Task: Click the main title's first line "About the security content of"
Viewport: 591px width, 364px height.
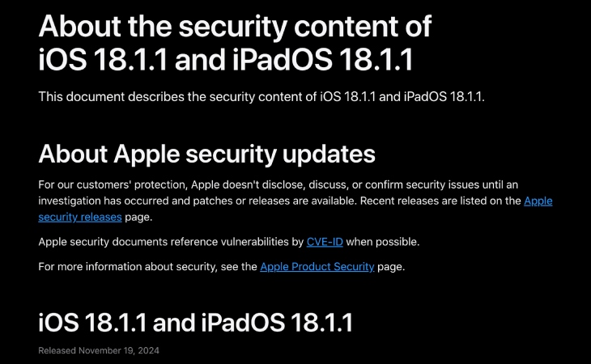Action: pos(235,27)
